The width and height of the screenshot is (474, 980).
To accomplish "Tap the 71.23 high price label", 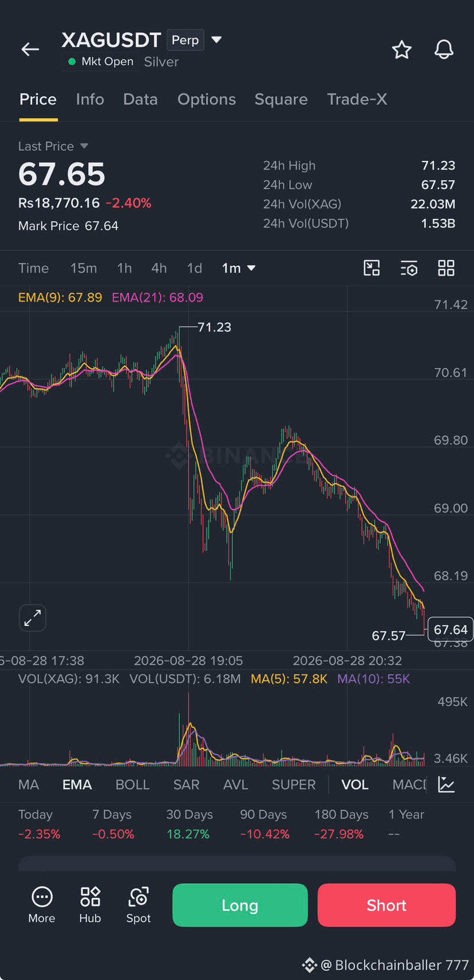I will click(214, 327).
